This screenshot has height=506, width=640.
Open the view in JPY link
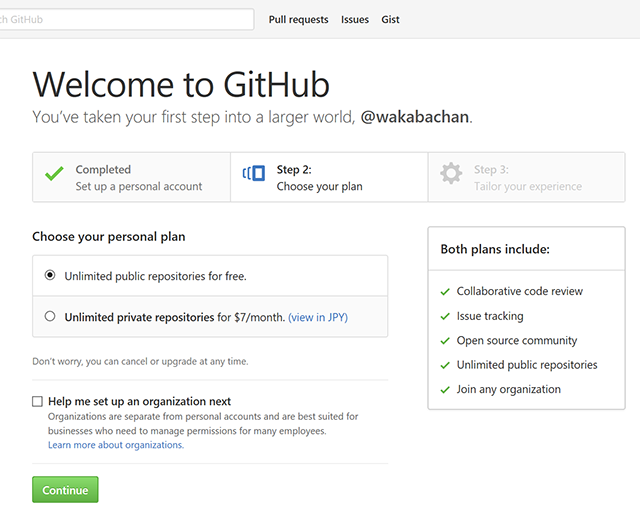click(318, 317)
